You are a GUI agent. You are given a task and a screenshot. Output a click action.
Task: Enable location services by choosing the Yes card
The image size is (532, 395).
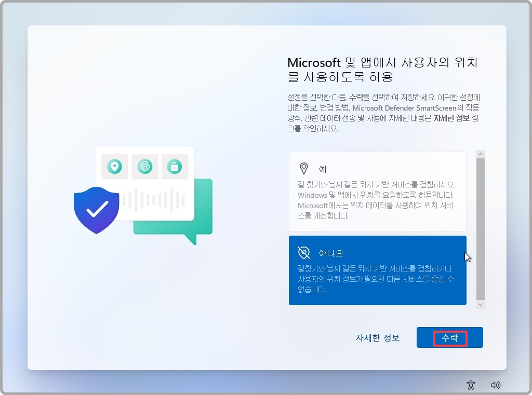point(378,191)
